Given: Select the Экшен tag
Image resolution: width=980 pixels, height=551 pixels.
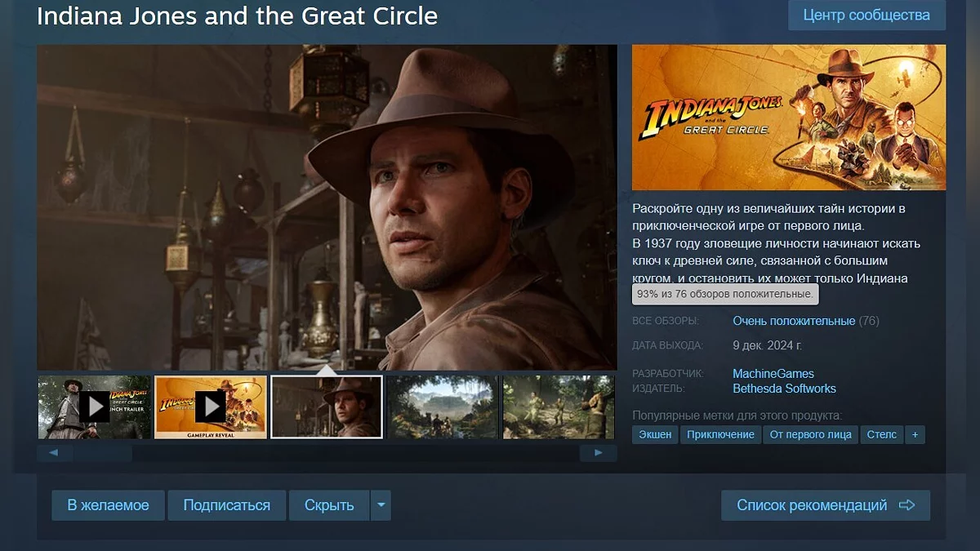Looking at the screenshot, I should click(x=655, y=435).
